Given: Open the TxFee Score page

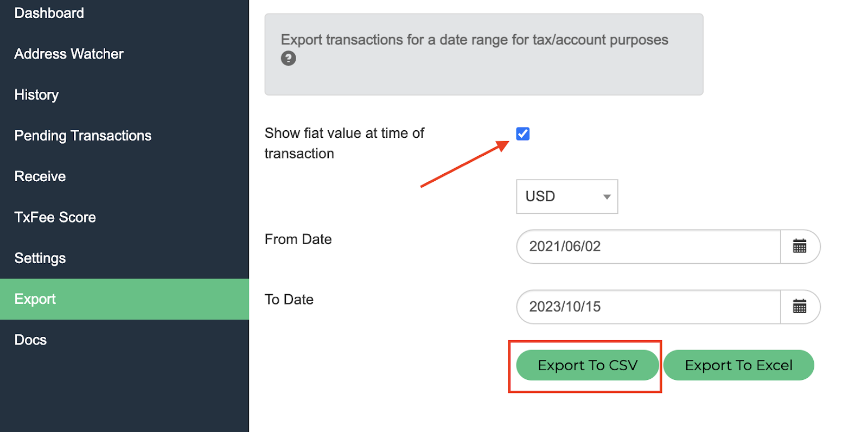Looking at the screenshot, I should (x=55, y=217).
